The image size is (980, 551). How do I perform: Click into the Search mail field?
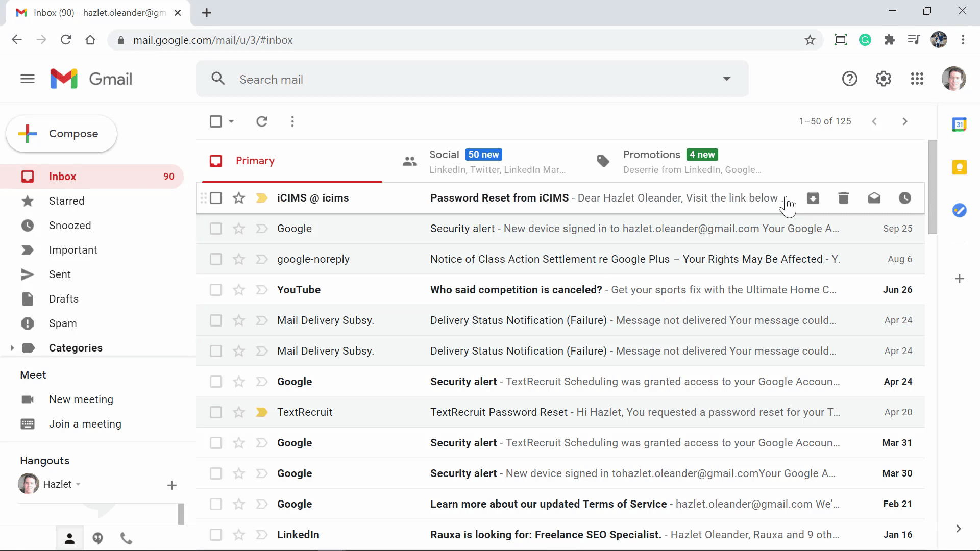pos(472,79)
